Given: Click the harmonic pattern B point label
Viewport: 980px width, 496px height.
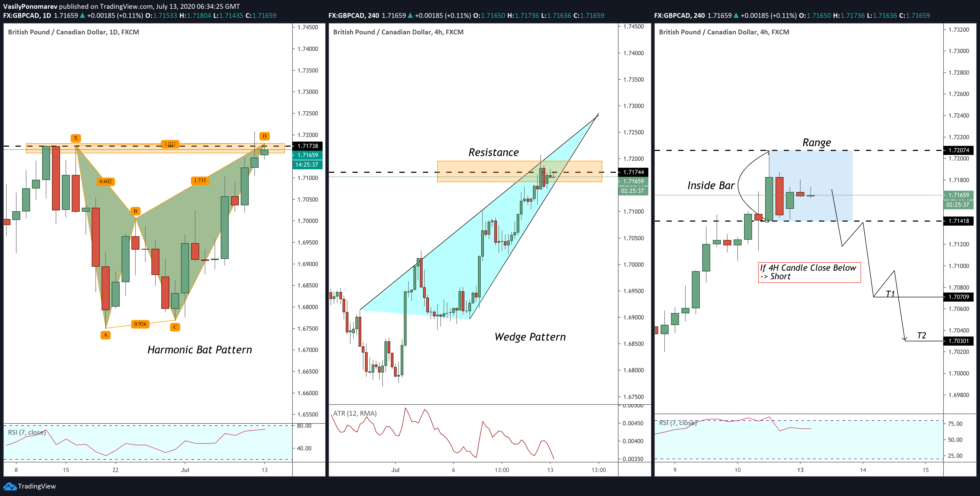Looking at the screenshot, I should coord(135,211).
